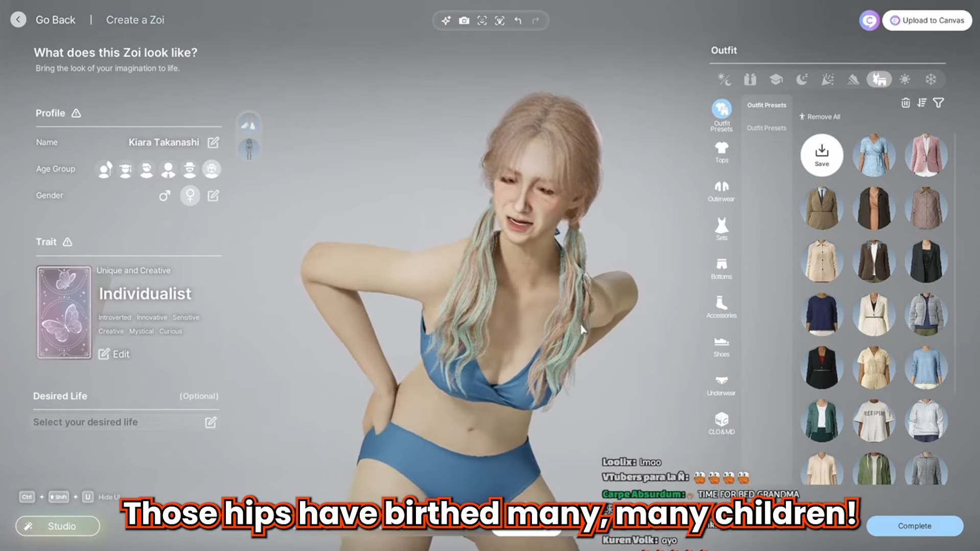Switch to the face editing view toggle
The image size is (980, 551).
tap(249, 124)
